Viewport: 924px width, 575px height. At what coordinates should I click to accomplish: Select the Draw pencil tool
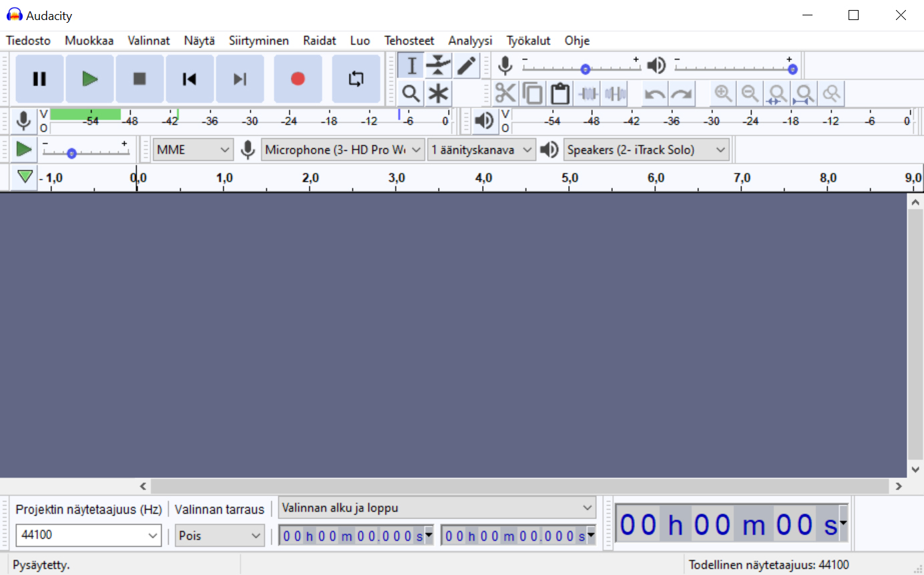point(467,65)
